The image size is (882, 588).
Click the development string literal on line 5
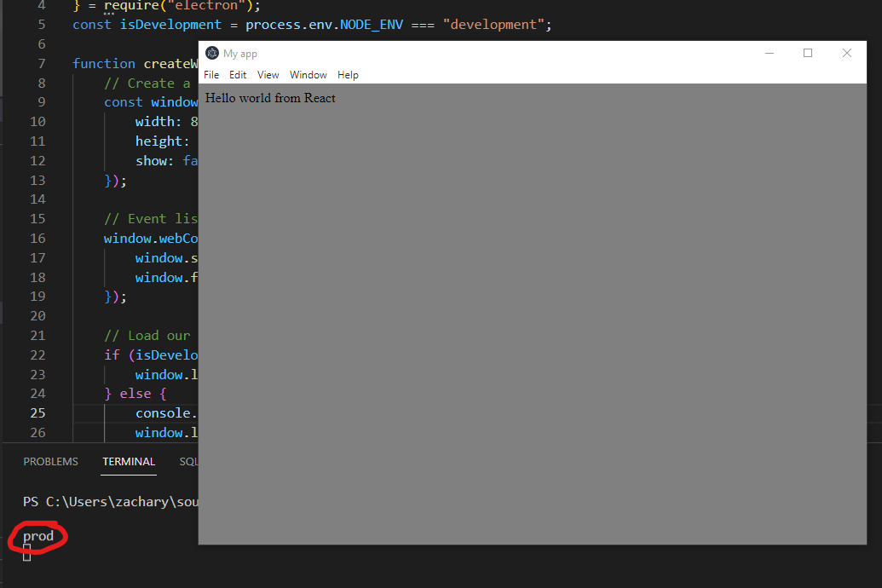pyautogui.click(x=494, y=24)
